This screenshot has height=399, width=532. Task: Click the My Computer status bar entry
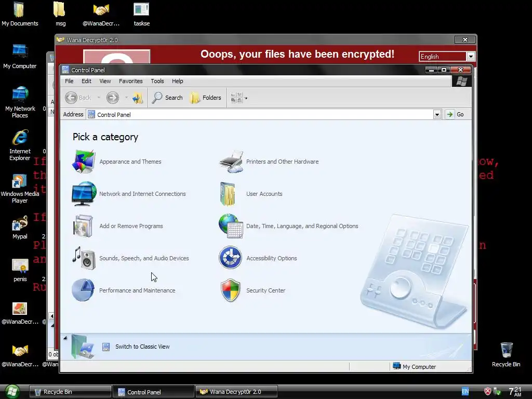tap(414, 366)
